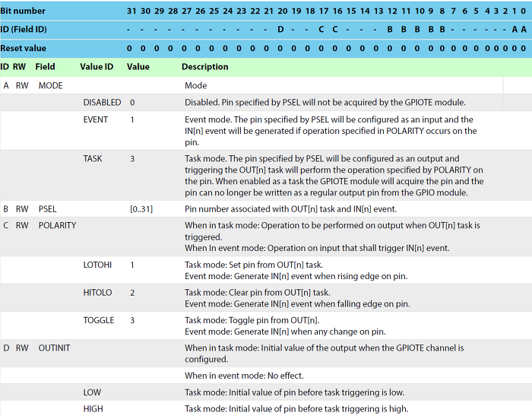Screen dimensions: 532x416
Task: Click 'Initial value of pin before task triggering is low'
Action: 316,392
